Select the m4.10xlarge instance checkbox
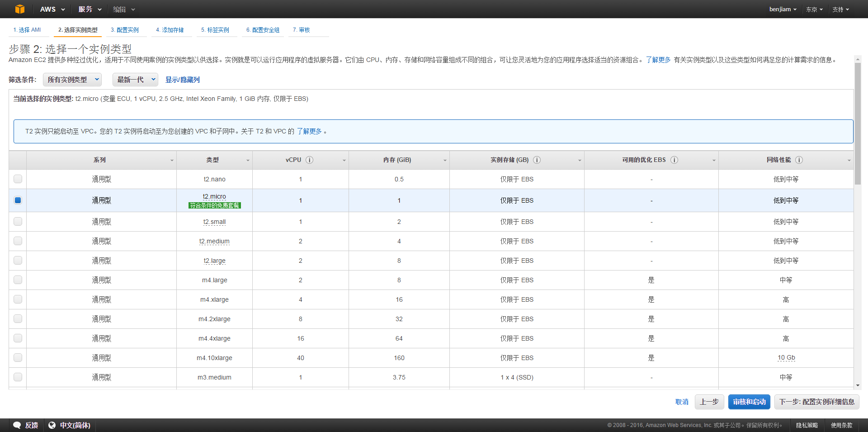 pyautogui.click(x=18, y=357)
